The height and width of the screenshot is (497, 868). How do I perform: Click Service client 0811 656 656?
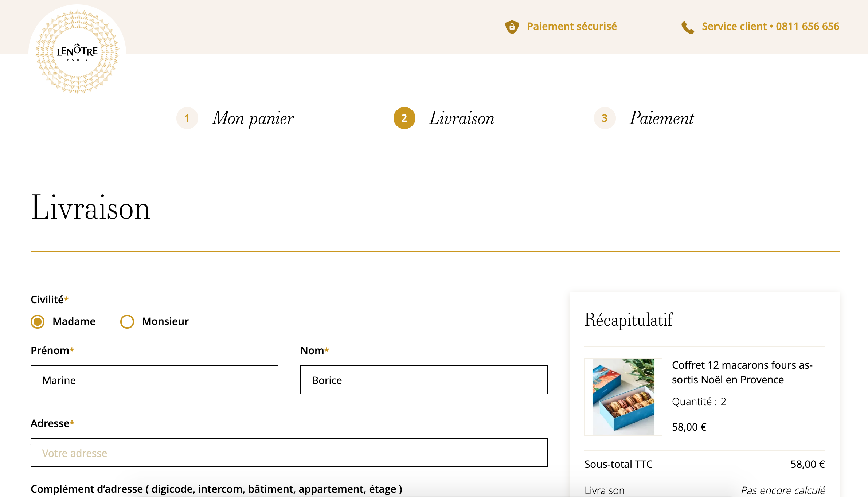[x=771, y=26]
